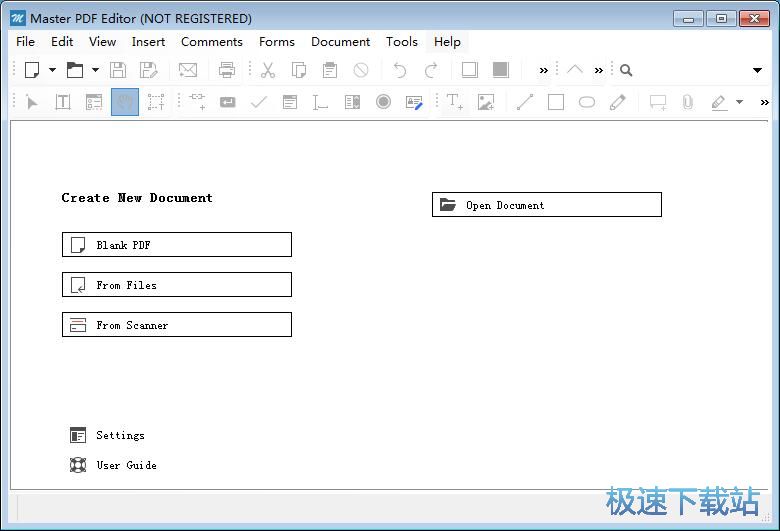Click the Paste clipboard icon
780x531 pixels.
[330, 70]
